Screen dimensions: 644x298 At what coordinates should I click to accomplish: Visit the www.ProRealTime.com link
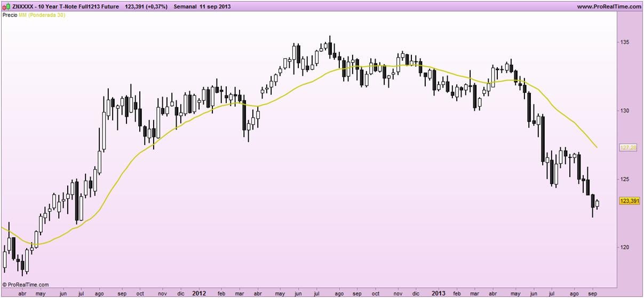click(x=609, y=6)
